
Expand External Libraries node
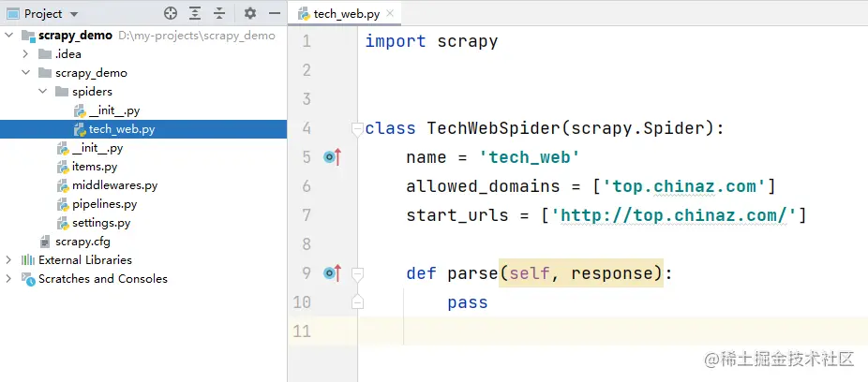click(8, 260)
